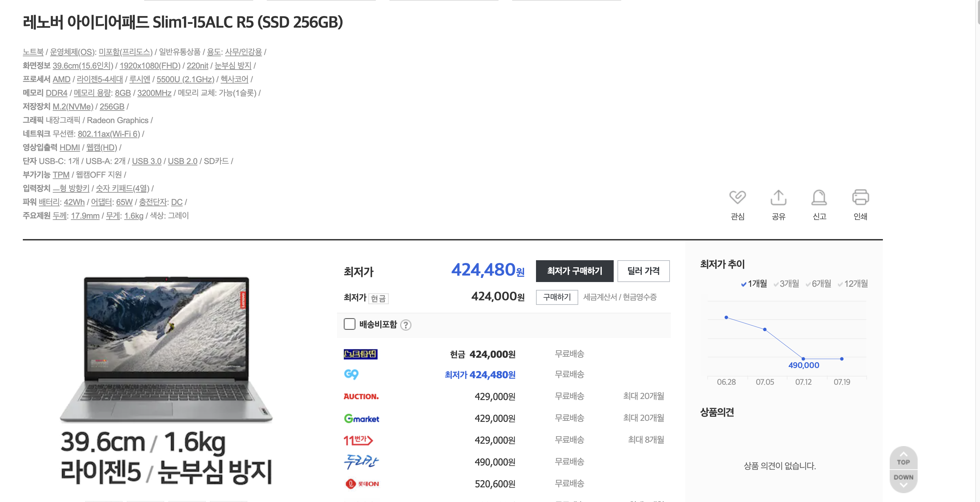Screen dimensions: 980x502
Task: Open the 65W adapter link
Action: point(124,202)
